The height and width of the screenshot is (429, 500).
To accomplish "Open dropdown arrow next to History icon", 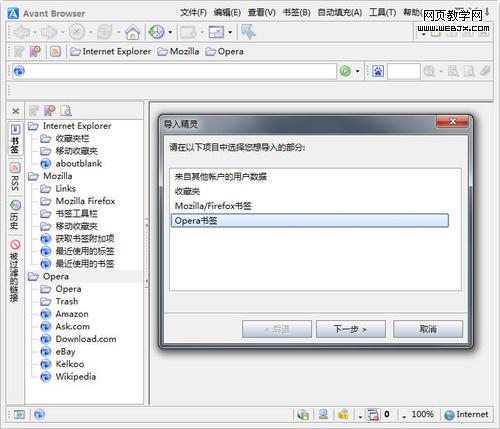I will point(170,33).
